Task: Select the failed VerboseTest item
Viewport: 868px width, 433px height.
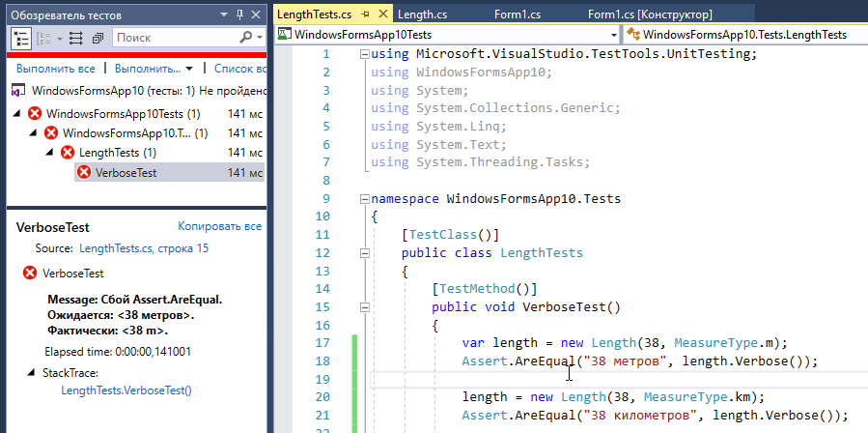Action: [x=126, y=172]
